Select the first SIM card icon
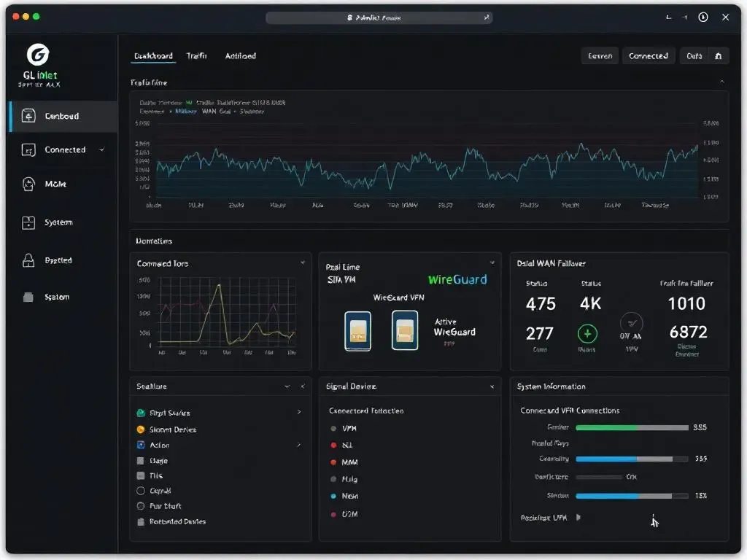The image size is (747, 560). (357, 331)
